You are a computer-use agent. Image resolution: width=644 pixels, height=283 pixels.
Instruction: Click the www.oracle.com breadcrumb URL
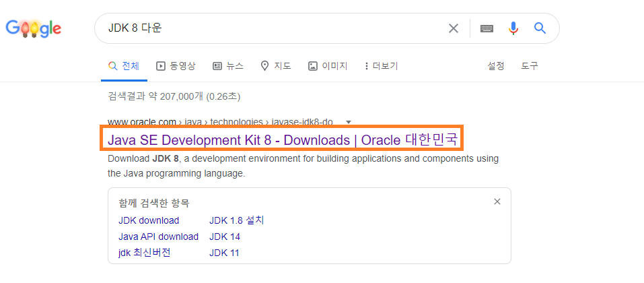click(220, 122)
